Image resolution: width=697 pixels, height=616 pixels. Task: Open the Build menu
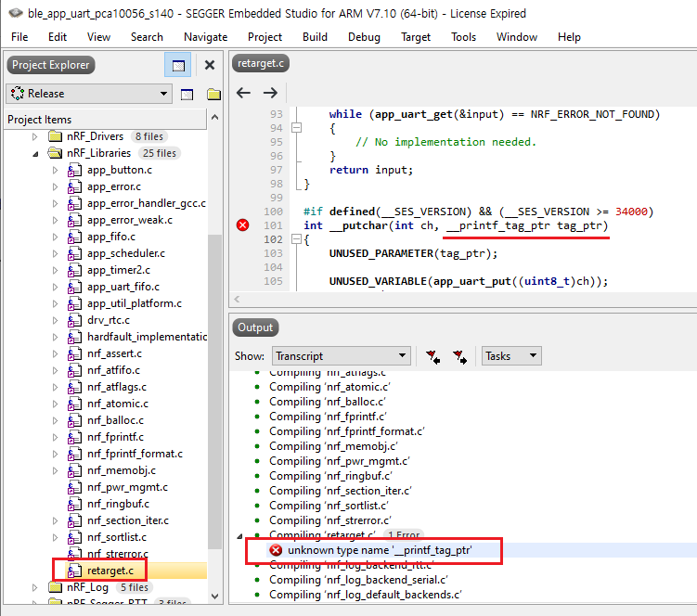point(315,37)
